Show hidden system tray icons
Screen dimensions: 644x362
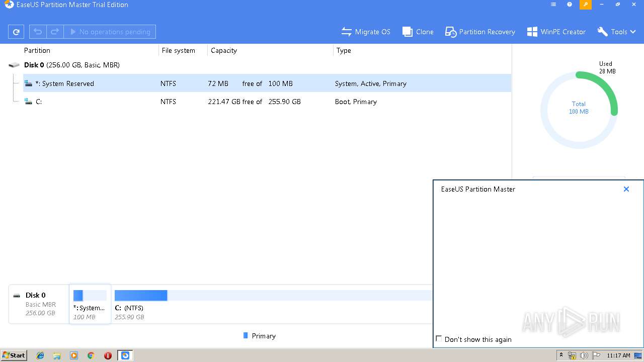pyautogui.click(x=561, y=355)
